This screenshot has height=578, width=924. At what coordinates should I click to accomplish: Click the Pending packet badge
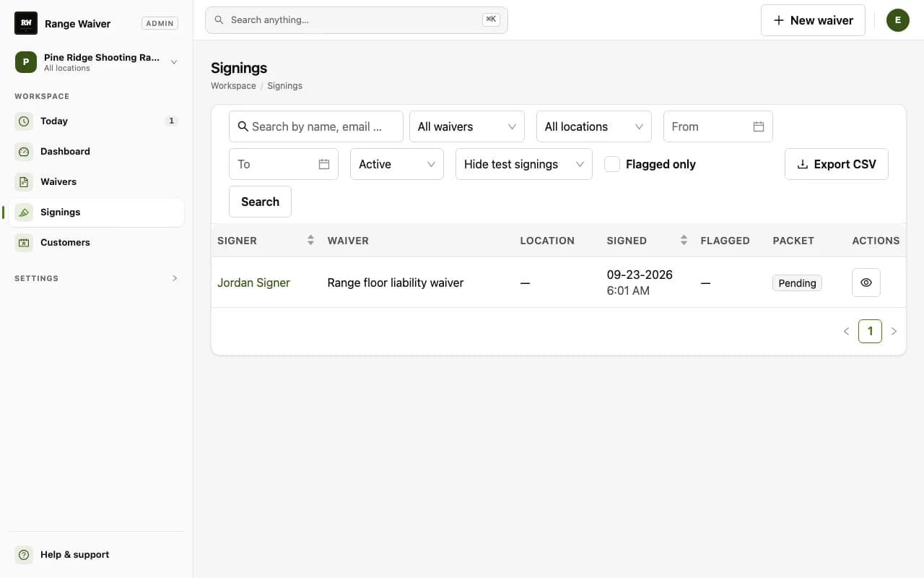[797, 283]
